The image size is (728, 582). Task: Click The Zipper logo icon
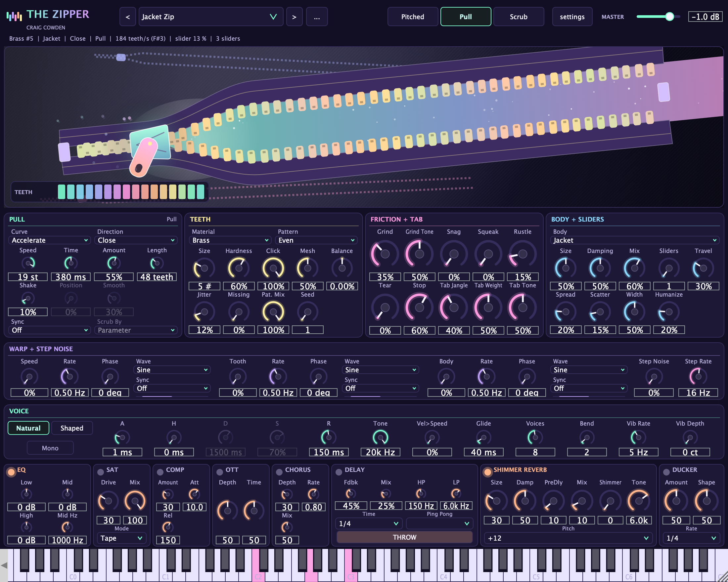14,16
